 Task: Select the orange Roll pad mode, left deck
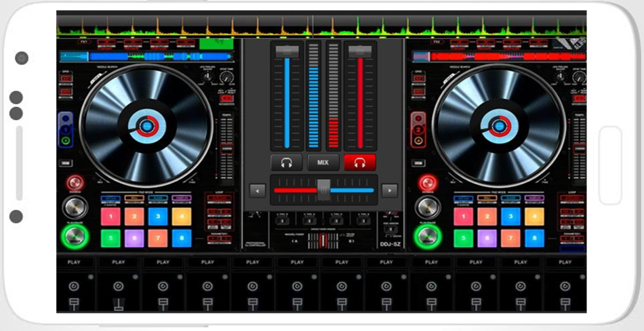(134, 198)
